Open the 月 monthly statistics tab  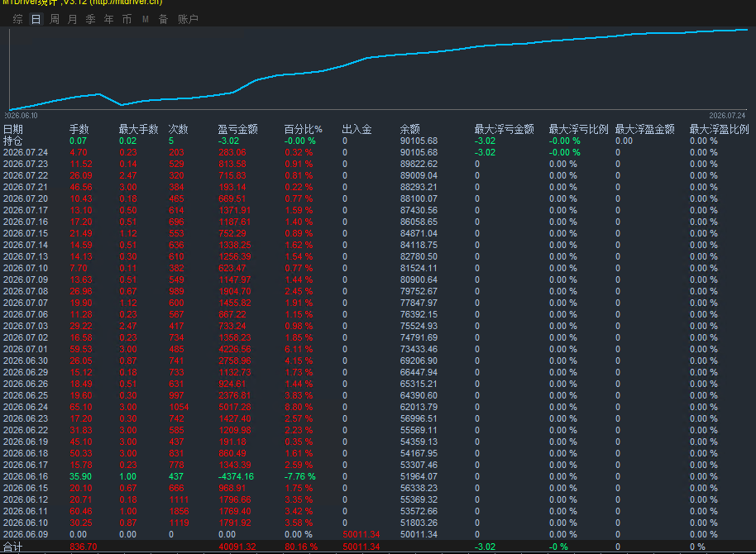(x=72, y=19)
